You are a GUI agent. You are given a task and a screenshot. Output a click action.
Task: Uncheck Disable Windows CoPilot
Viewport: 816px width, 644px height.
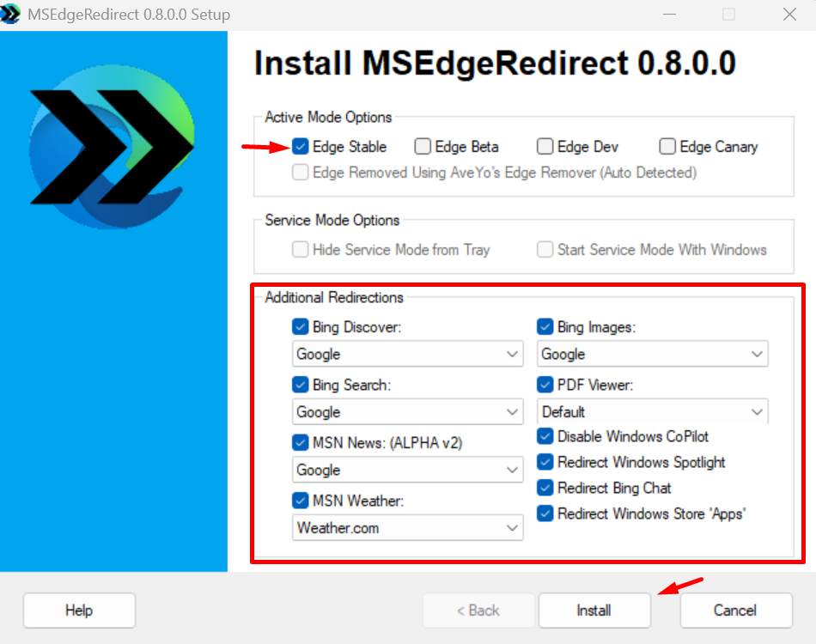pyautogui.click(x=545, y=436)
